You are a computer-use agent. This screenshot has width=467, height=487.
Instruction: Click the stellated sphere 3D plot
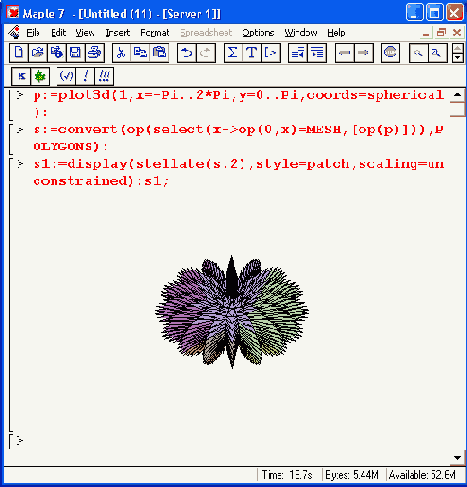[x=232, y=312]
